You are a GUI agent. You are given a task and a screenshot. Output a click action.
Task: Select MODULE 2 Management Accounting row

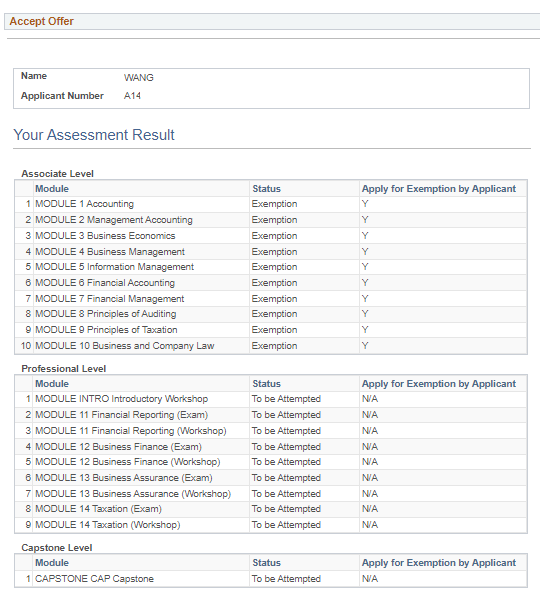(x=270, y=220)
